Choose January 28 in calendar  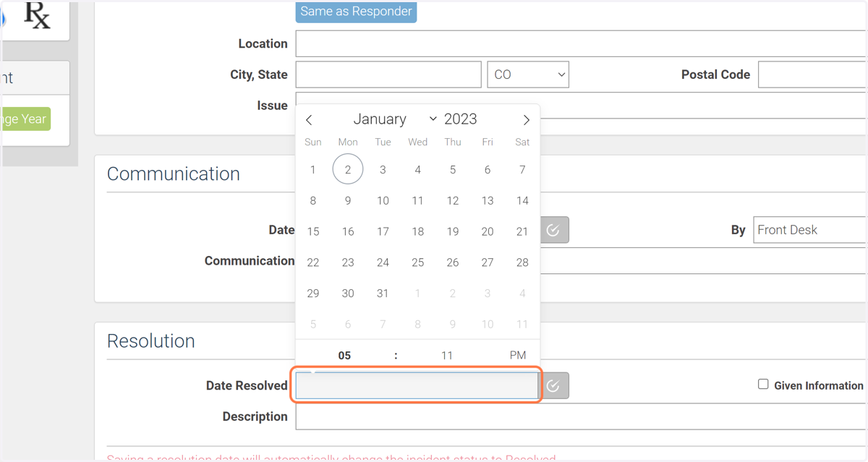pyautogui.click(x=522, y=262)
